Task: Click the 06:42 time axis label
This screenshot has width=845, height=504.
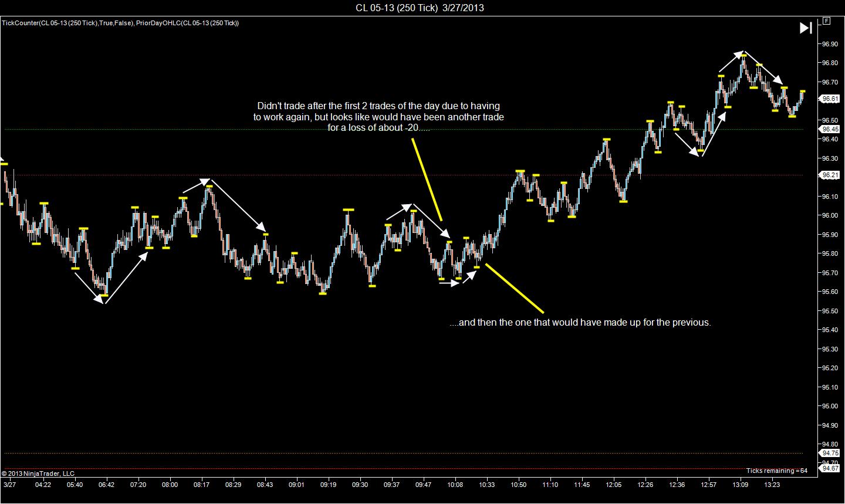Action: coord(106,485)
